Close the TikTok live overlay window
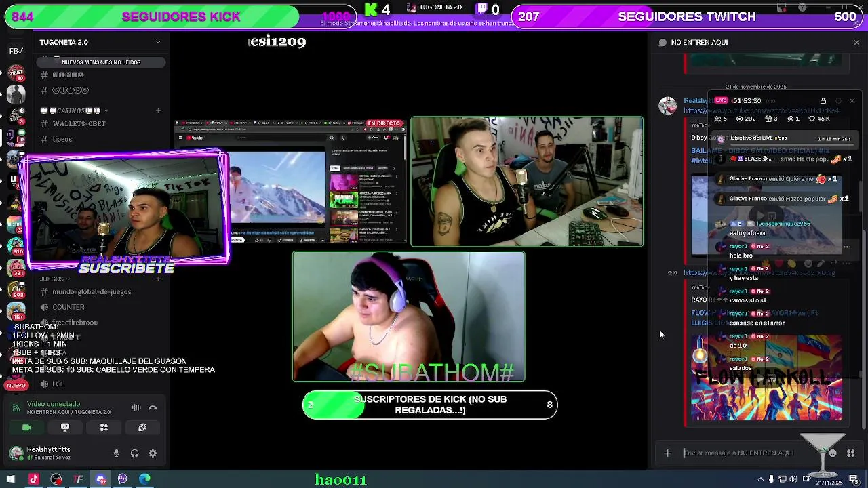The image size is (868, 488). pyautogui.click(x=852, y=101)
